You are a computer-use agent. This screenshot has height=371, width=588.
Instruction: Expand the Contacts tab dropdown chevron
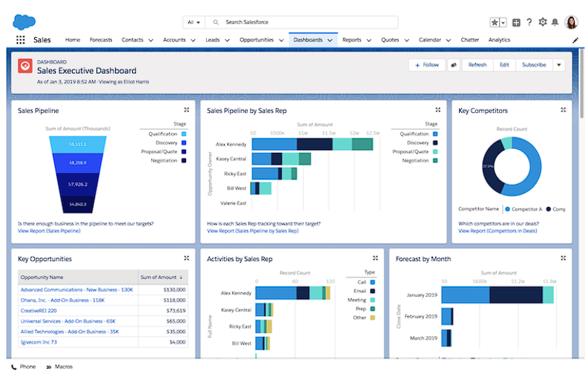[x=151, y=40]
